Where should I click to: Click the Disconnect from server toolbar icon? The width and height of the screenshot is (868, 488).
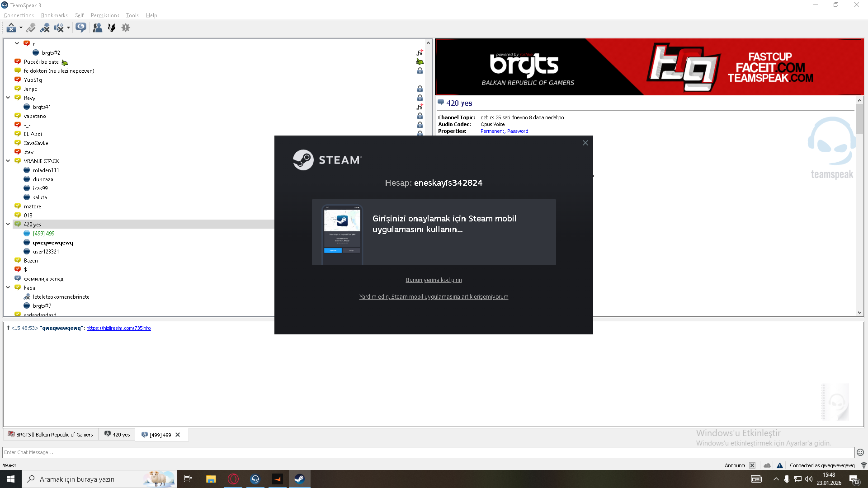[11, 28]
